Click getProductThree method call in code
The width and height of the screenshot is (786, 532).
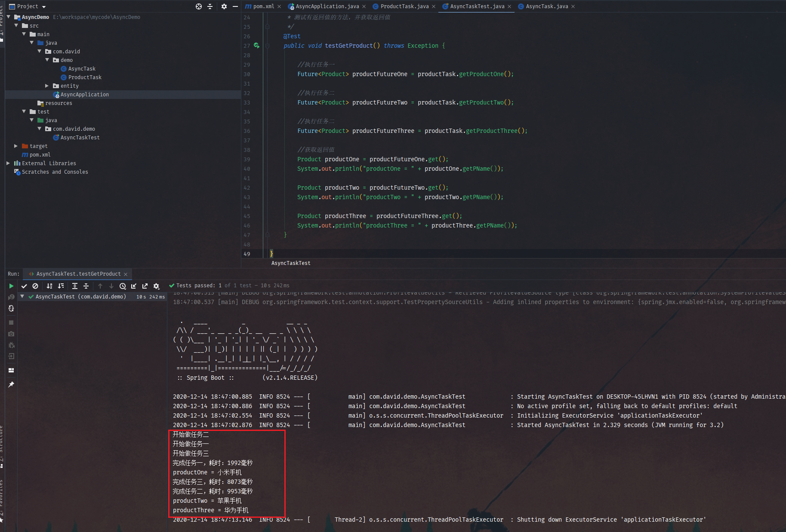(492, 131)
